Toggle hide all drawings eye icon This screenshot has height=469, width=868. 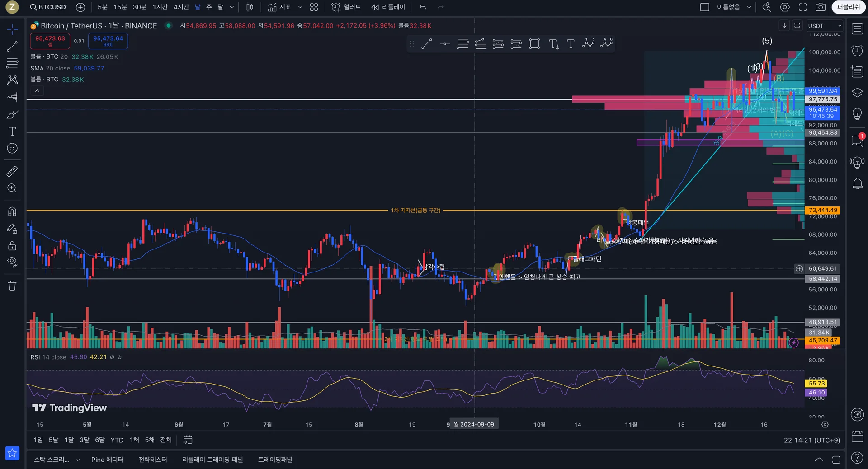point(12,262)
